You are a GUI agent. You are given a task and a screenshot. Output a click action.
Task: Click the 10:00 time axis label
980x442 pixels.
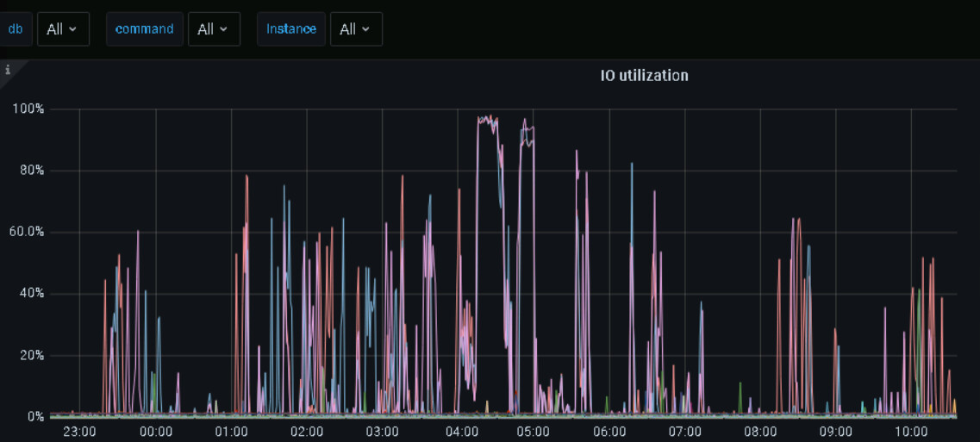911,432
